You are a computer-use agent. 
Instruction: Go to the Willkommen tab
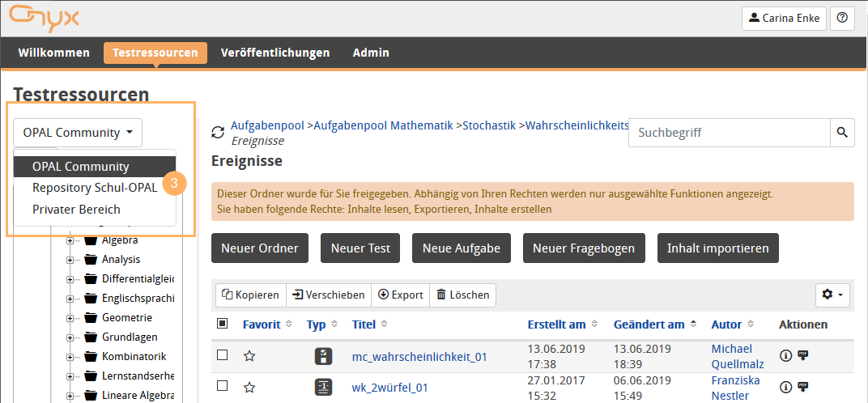53,53
